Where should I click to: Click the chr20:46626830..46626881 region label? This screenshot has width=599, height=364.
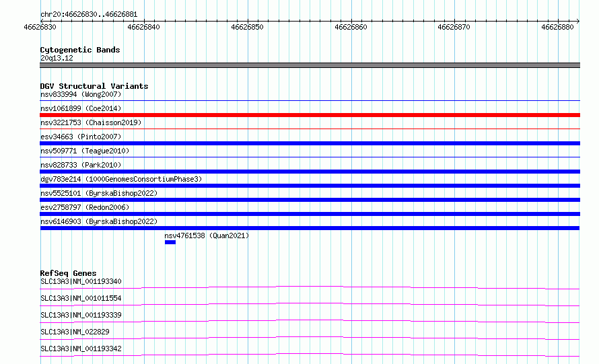pyautogui.click(x=89, y=15)
